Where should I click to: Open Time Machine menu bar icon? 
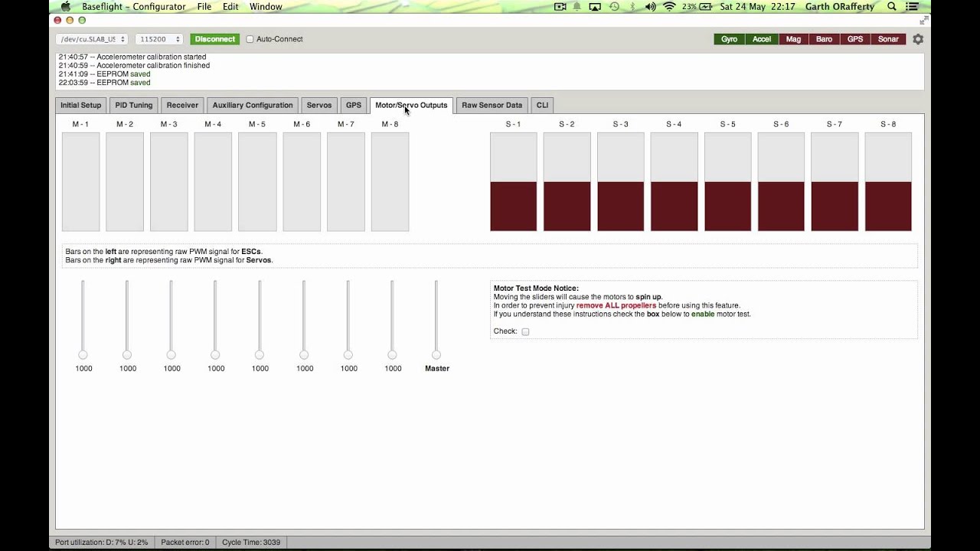click(614, 6)
